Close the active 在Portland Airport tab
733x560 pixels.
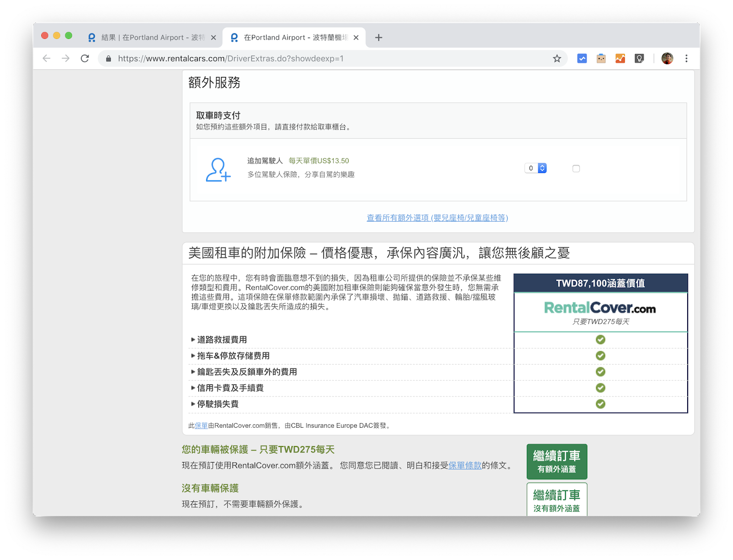coord(356,38)
